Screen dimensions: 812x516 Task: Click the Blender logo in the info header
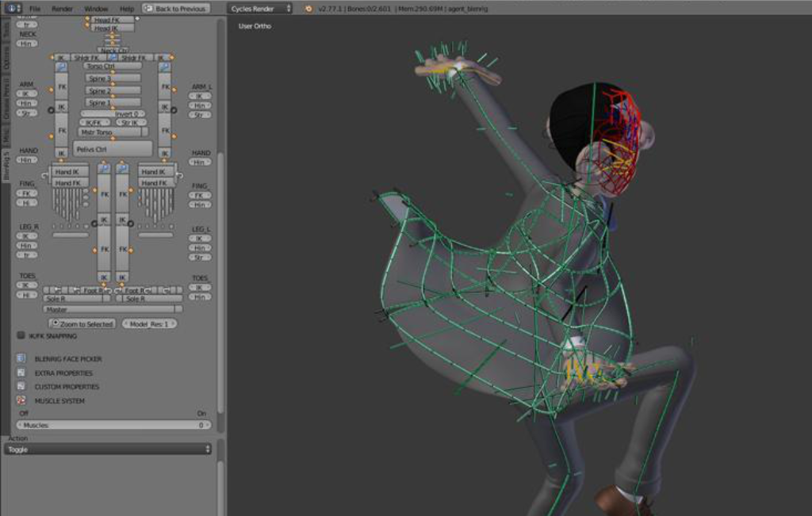pyautogui.click(x=308, y=9)
